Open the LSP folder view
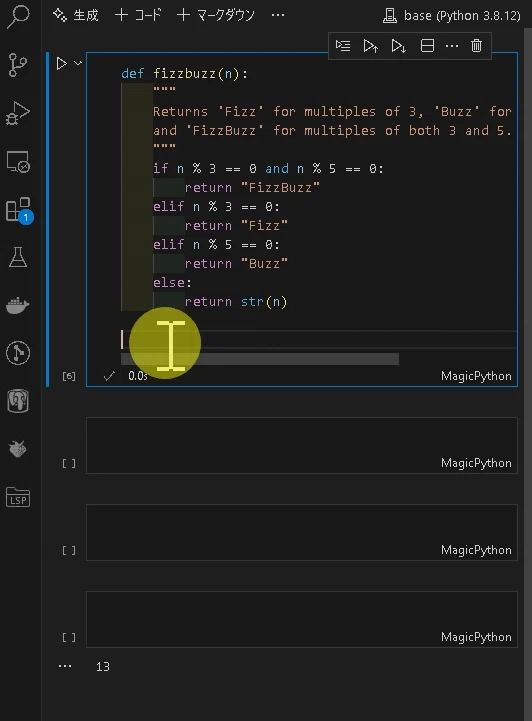532x721 pixels. pos(18,497)
